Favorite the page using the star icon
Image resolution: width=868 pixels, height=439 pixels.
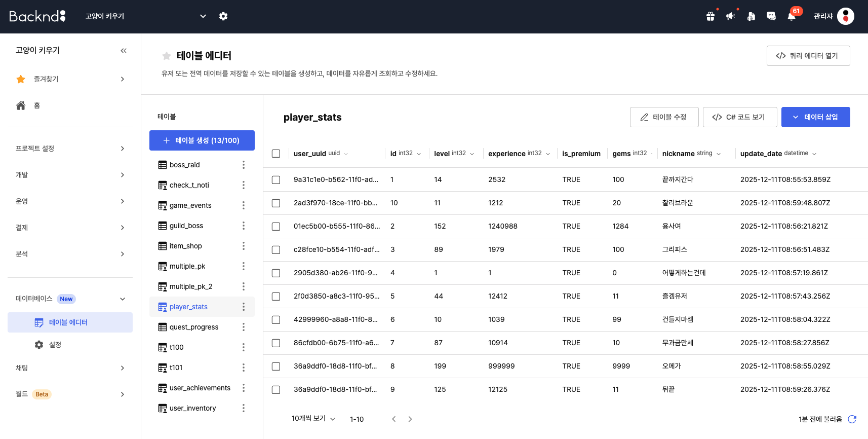click(167, 56)
